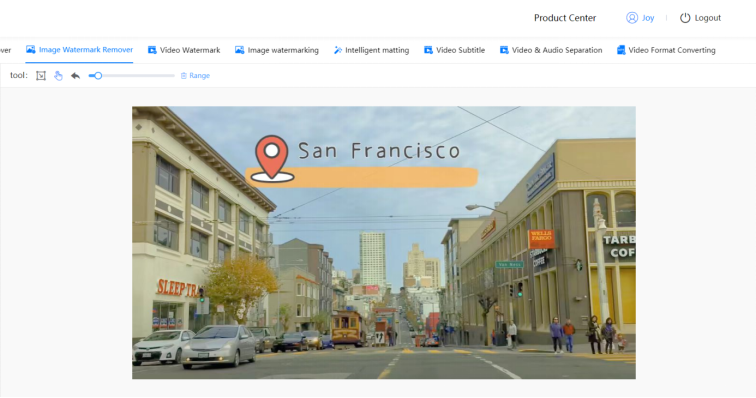Click the Logout power icon

(x=685, y=18)
